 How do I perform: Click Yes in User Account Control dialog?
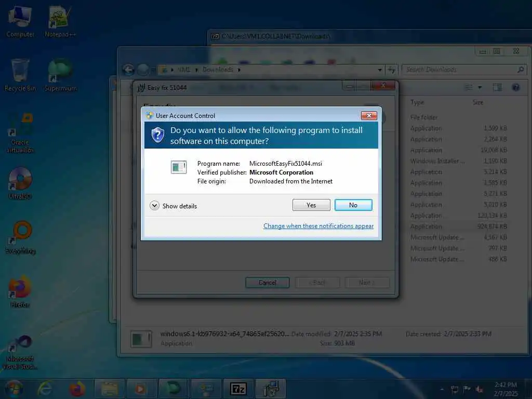coord(311,205)
